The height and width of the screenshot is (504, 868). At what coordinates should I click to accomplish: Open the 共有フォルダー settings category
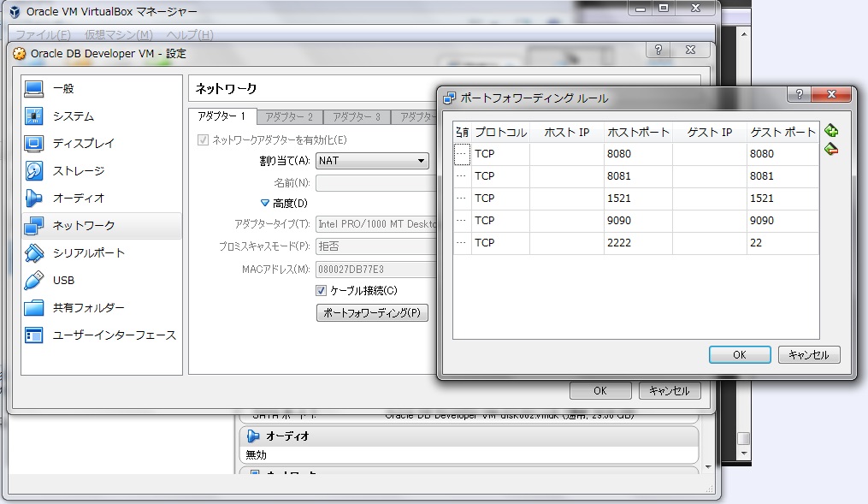click(102, 307)
